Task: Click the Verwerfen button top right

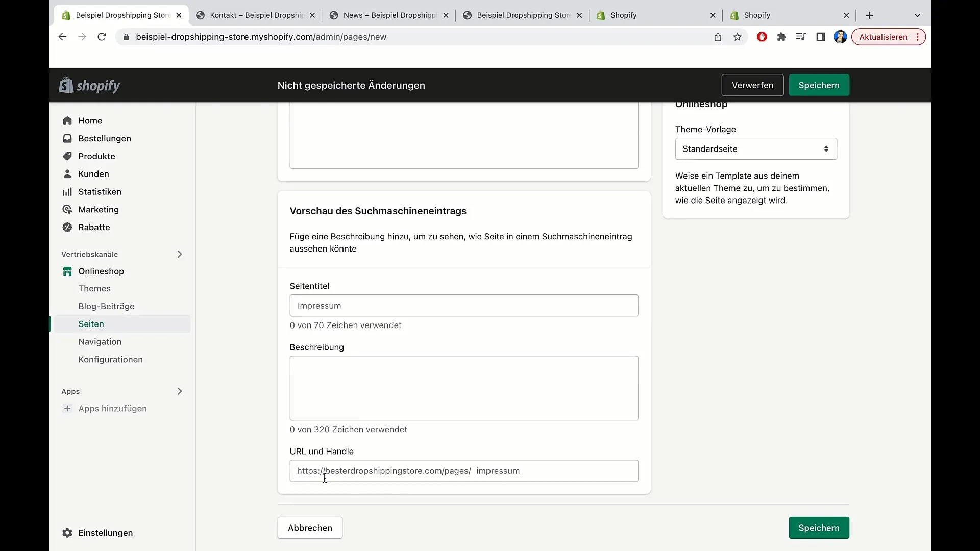Action: pyautogui.click(x=752, y=85)
